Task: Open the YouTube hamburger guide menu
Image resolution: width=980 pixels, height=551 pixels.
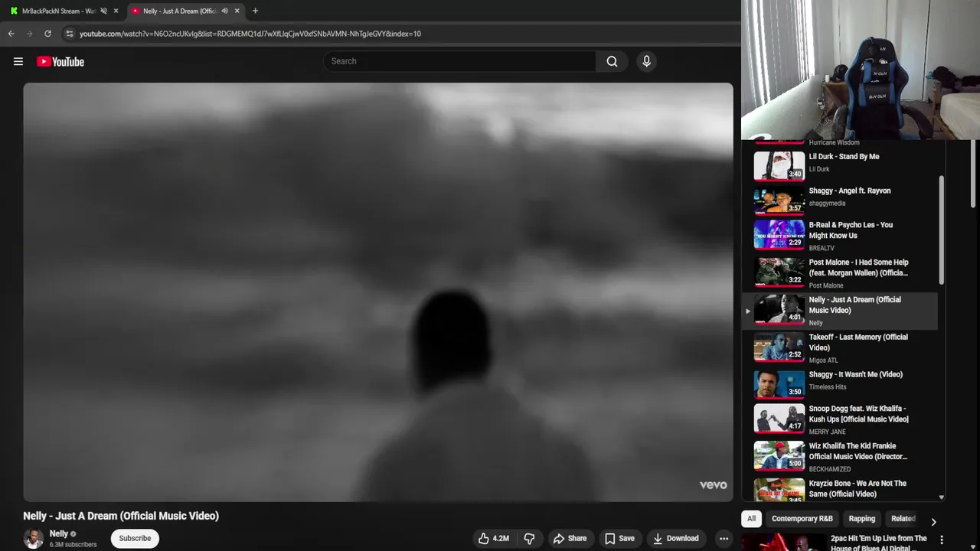Action: point(18,62)
